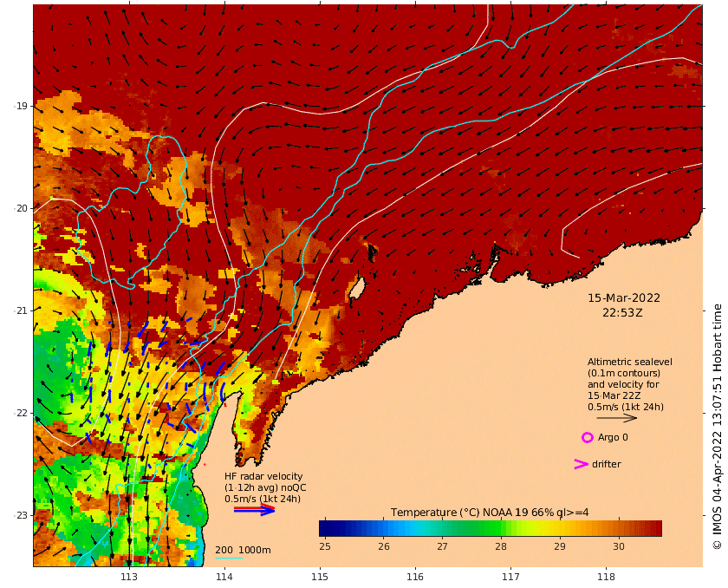This screenshot has width=728, height=588.
Task: Click the latitude axis label '-22'
Action: [21, 414]
